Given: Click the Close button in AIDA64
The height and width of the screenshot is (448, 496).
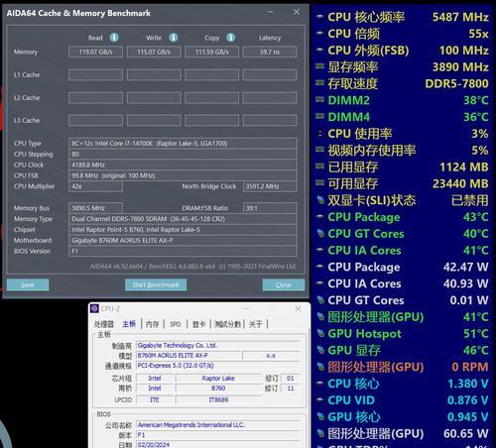Looking at the screenshot, I should tap(284, 284).
